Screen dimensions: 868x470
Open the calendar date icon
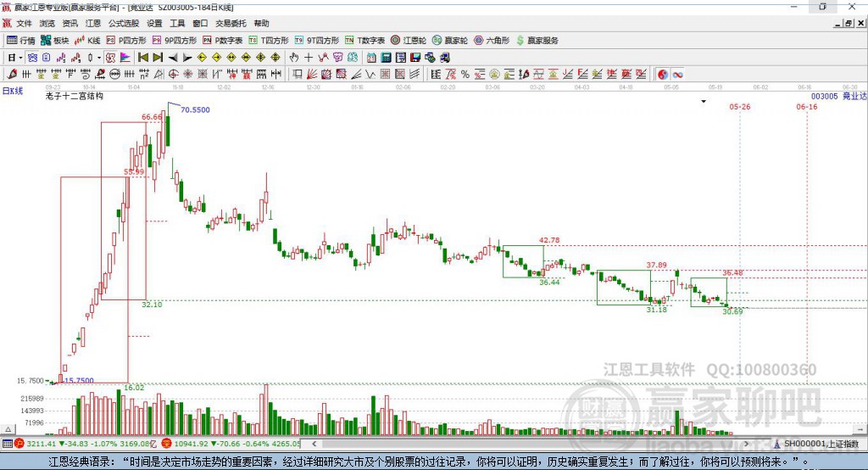coord(371,58)
